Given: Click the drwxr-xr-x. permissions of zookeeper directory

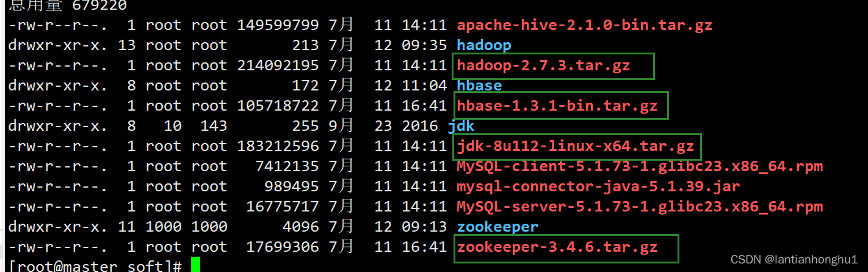Looking at the screenshot, I should pyautogui.click(x=58, y=227).
